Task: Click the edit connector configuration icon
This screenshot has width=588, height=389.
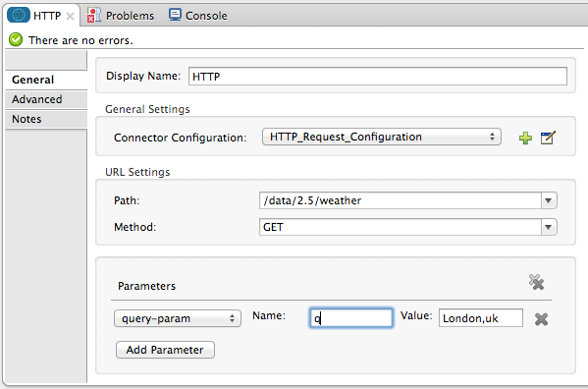Action: (x=548, y=138)
